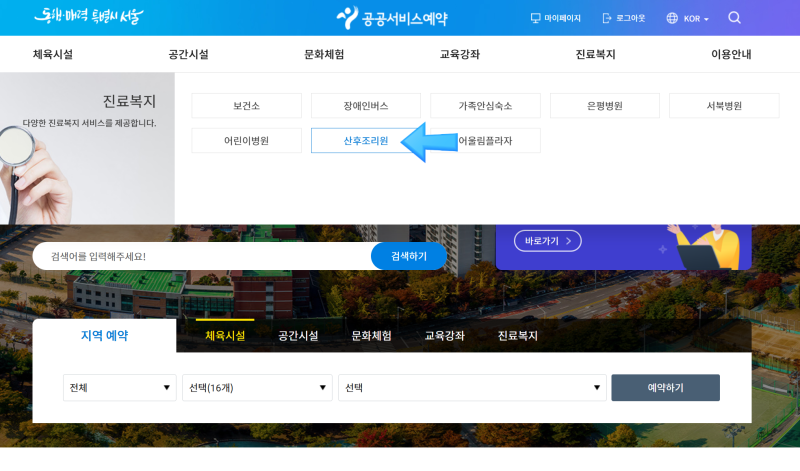This screenshot has width=800, height=471.
Task: Click the globe language icon
Action: [x=672, y=18]
